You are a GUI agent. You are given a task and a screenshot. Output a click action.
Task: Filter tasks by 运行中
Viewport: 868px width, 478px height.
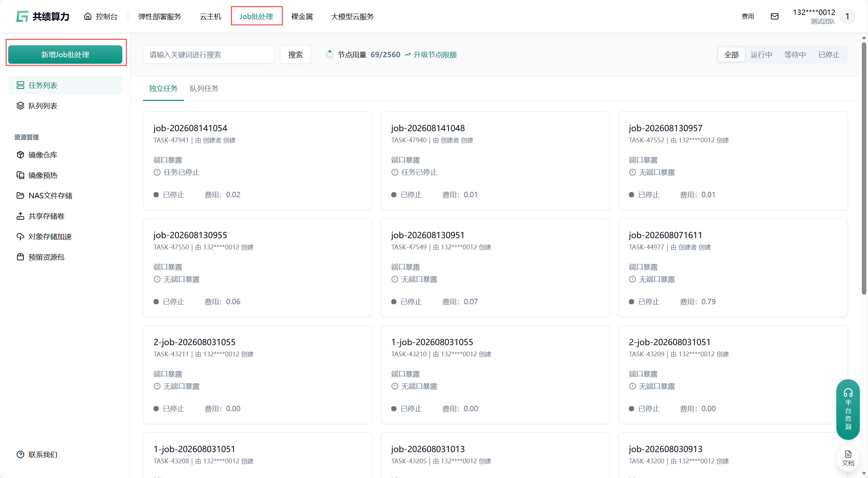coord(761,55)
